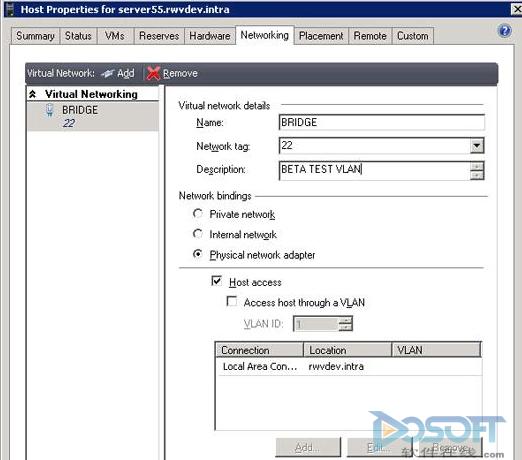Switch to the Summary tab

35,36
